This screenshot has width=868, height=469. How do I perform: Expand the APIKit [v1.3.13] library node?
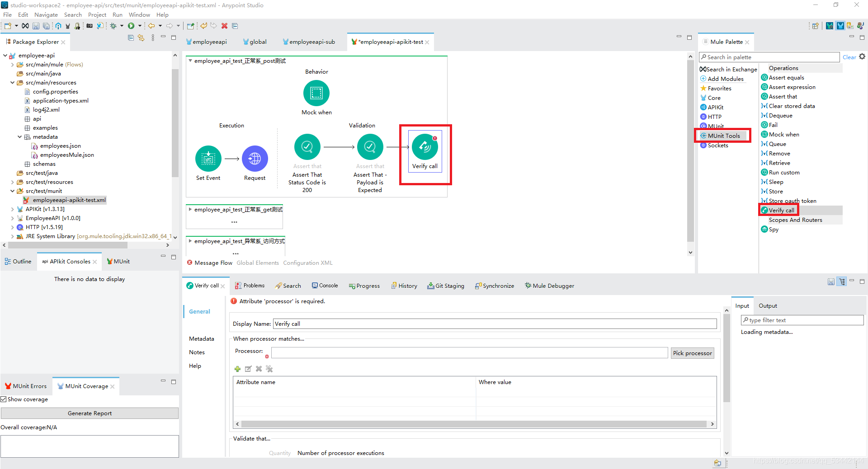pyautogui.click(x=12, y=209)
